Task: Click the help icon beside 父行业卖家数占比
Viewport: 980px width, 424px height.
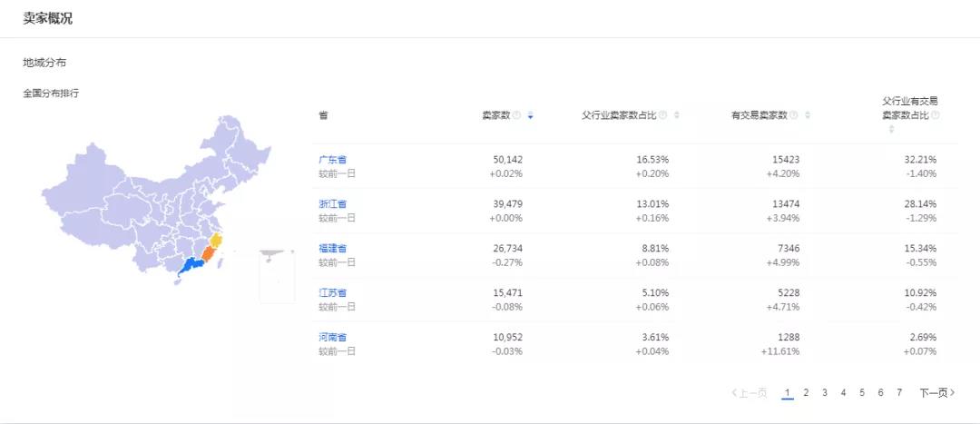Action: pos(662,115)
